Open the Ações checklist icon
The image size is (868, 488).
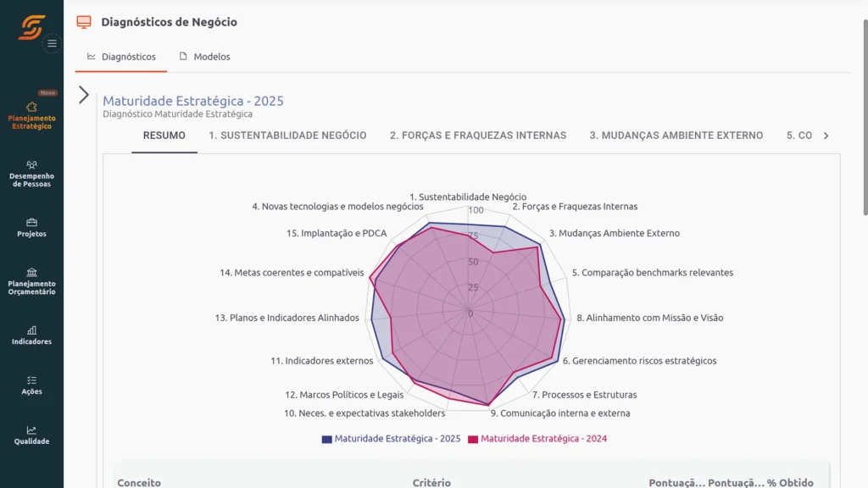[x=31, y=380]
